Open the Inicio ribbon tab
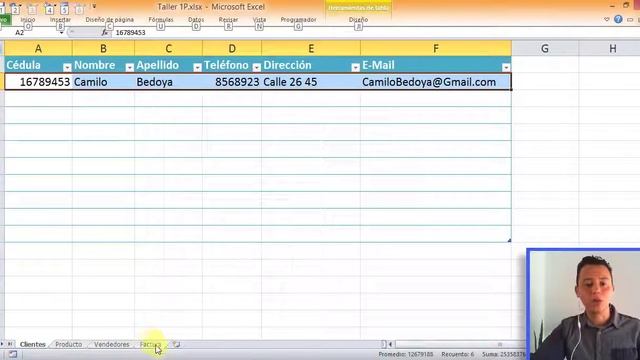This screenshot has width=640, height=360. click(28, 20)
